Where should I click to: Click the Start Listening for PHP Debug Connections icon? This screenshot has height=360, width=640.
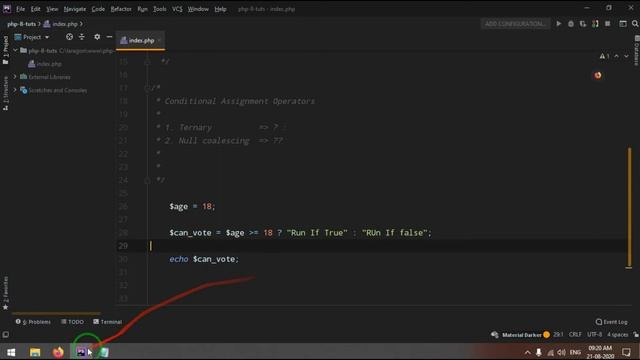(x=595, y=24)
